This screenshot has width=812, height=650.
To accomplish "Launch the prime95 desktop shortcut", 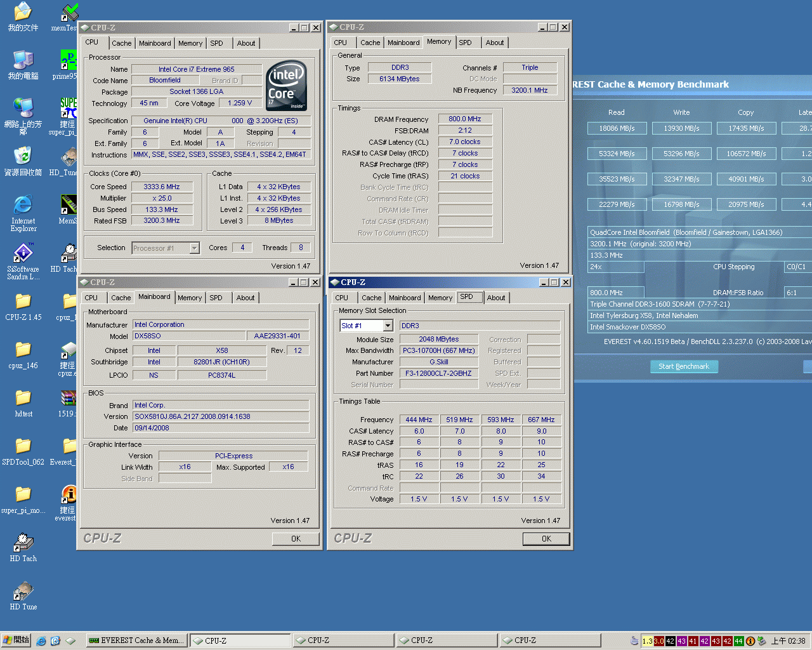I will coord(67,65).
